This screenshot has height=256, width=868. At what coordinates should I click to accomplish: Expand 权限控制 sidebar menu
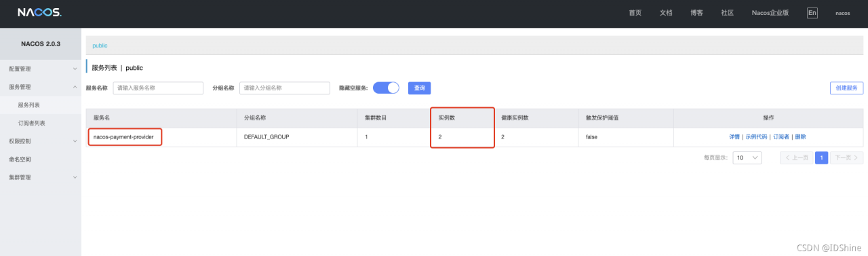point(41,141)
